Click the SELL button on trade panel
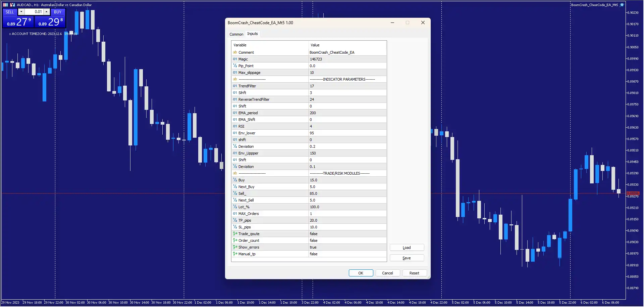 tap(10, 12)
